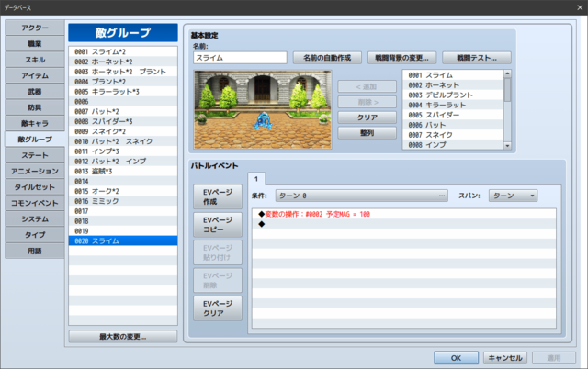588x369 pixels.
Task: Select enemy 0002 ホーネット in enemy list
Action: coord(453,85)
